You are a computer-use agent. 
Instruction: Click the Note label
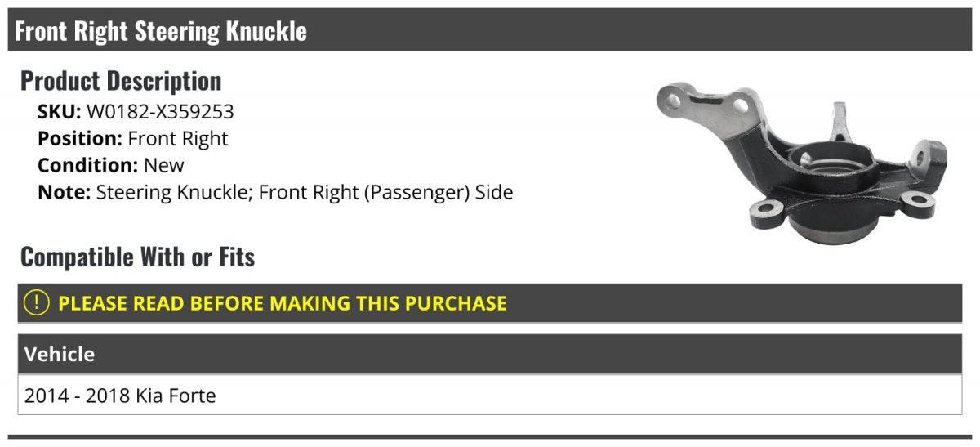65,193
